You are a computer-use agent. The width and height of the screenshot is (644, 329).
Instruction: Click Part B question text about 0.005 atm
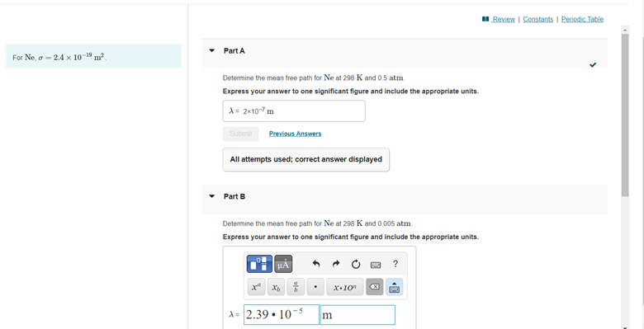[x=318, y=224]
